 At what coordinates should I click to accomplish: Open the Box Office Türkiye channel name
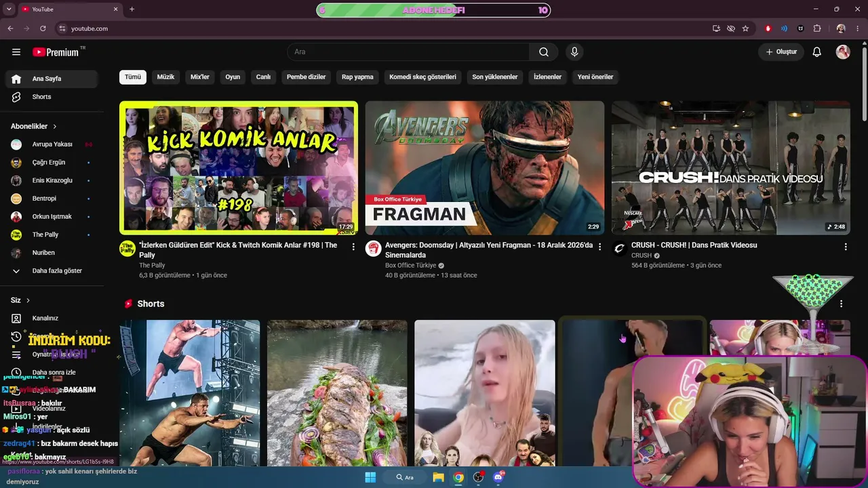click(410, 266)
